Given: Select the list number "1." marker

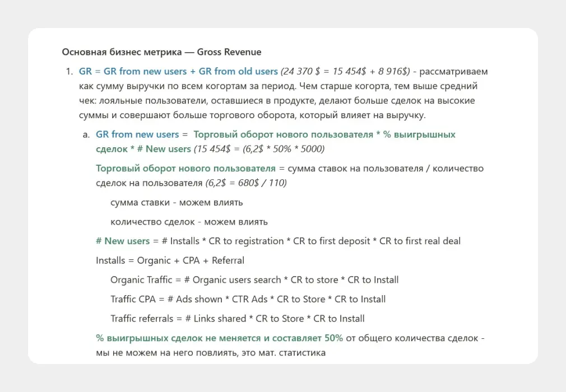Looking at the screenshot, I should [69, 71].
